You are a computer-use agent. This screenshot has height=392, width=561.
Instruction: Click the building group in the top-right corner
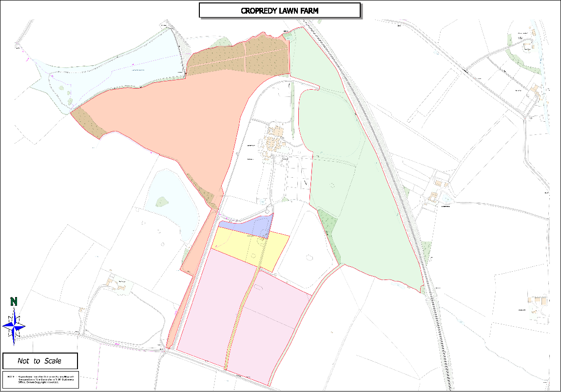[x=528, y=46]
